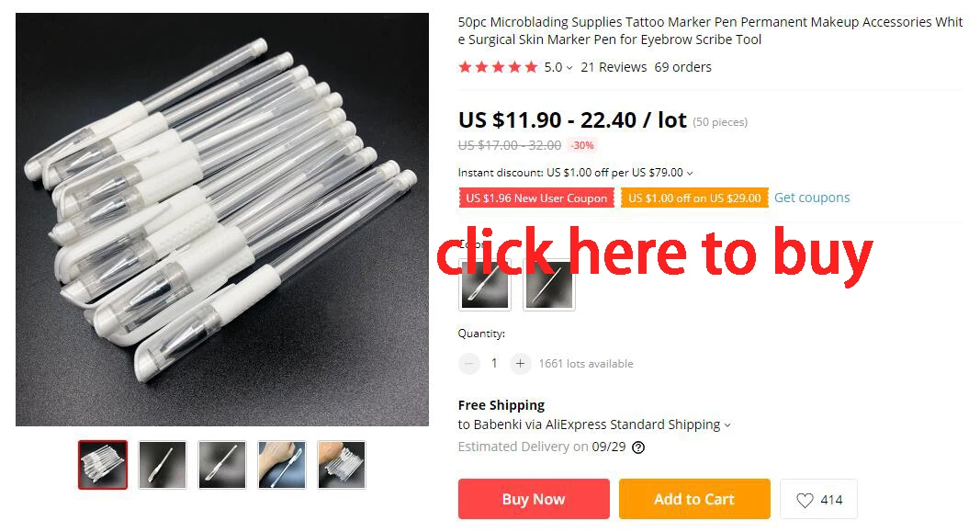Screen dimensions: 980x532
Task: Select the fifth thumbnail of packaged pens
Action: point(342,465)
